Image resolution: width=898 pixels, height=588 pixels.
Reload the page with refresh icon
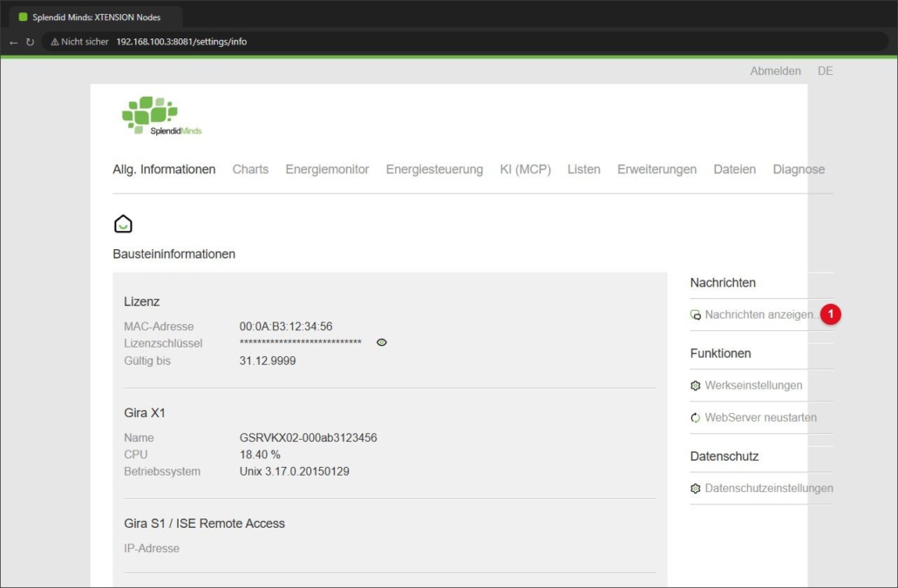click(x=30, y=43)
